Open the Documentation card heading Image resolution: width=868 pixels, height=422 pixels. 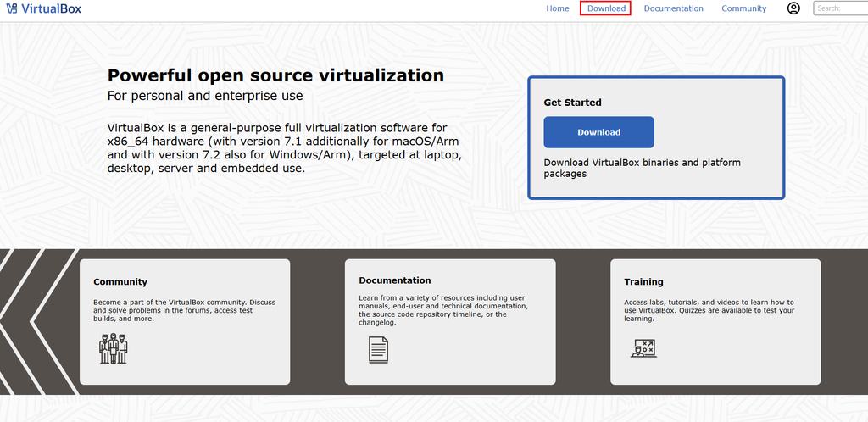[395, 280]
